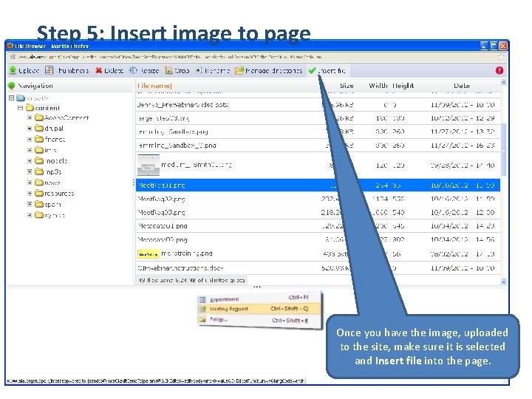The height and width of the screenshot is (399, 532).
Task: Click the yellow microtraining thumbnail
Action: pyautogui.click(x=149, y=253)
